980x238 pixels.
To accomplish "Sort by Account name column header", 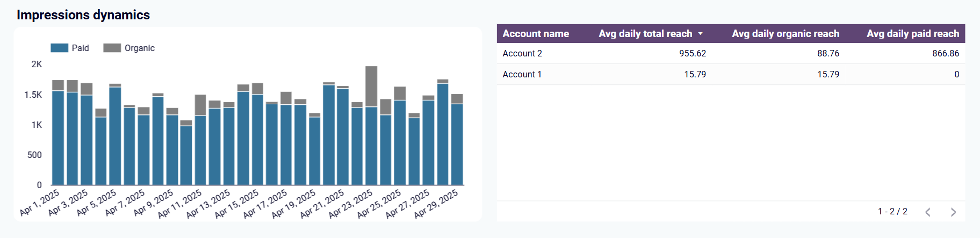I will click(535, 34).
